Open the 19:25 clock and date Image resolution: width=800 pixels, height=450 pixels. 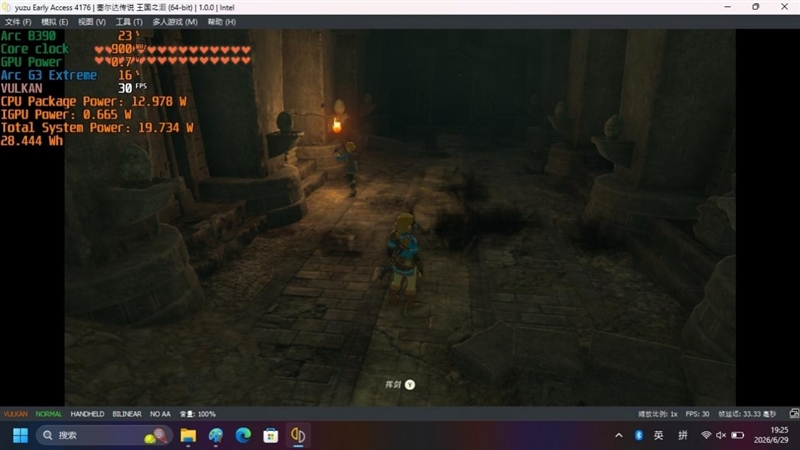coord(771,435)
